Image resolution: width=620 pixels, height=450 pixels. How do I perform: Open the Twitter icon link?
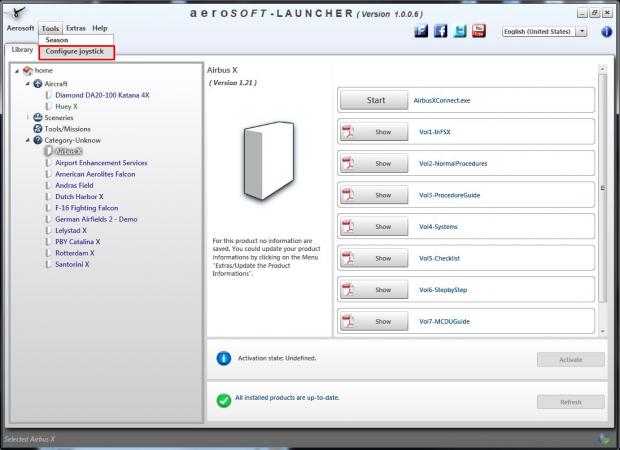click(x=460, y=31)
